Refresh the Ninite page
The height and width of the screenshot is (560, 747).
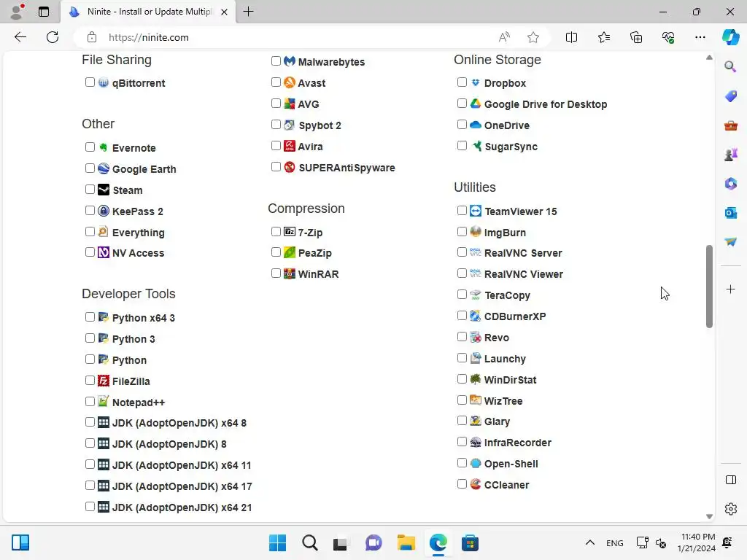tap(53, 37)
